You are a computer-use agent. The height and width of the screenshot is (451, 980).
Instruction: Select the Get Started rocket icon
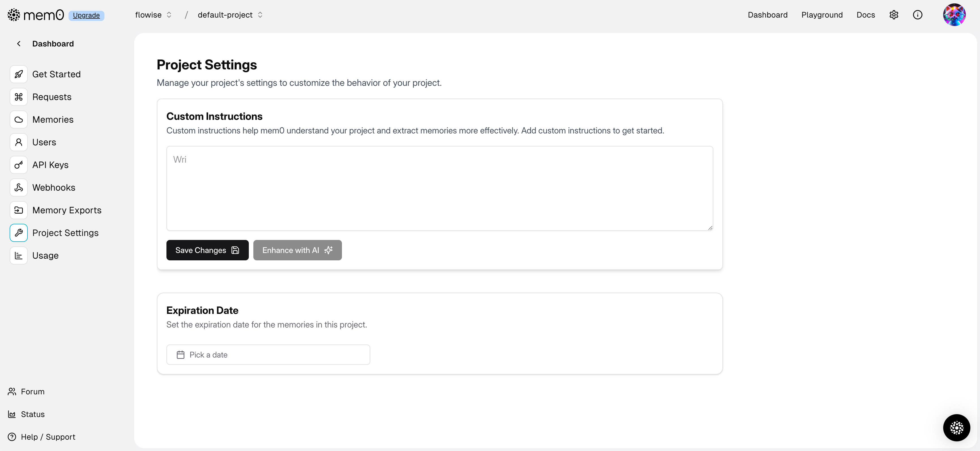pyautogui.click(x=19, y=74)
